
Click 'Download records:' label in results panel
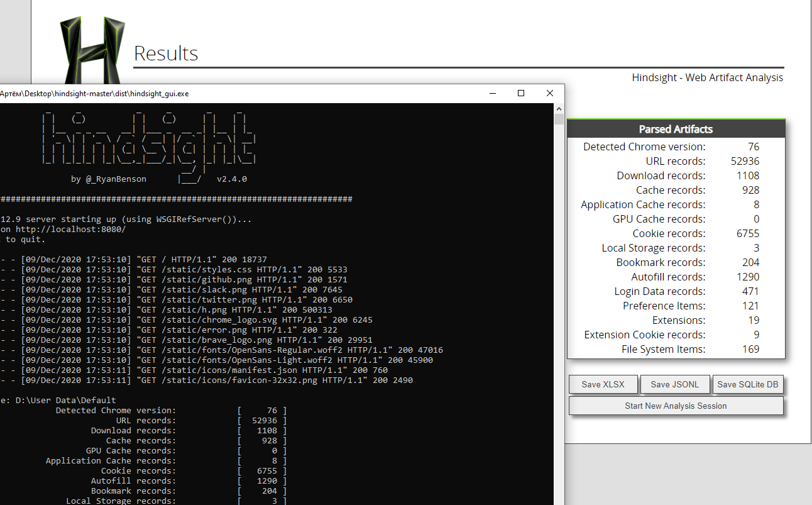click(x=661, y=175)
